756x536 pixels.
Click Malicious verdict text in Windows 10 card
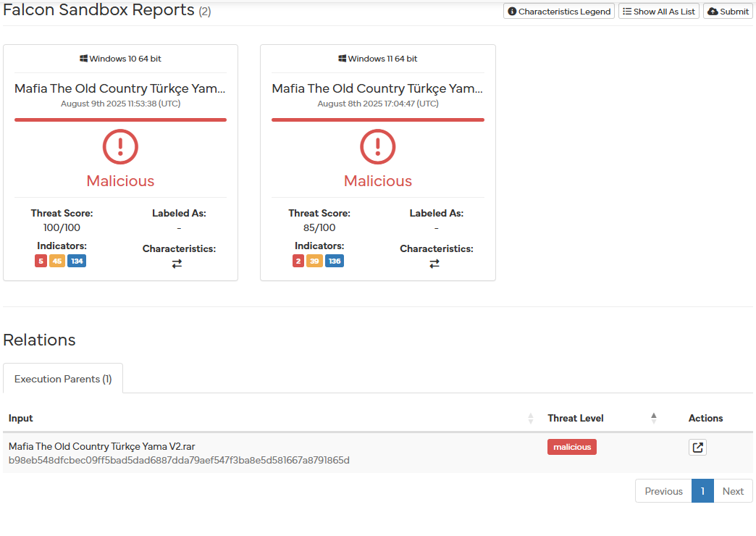coord(120,181)
